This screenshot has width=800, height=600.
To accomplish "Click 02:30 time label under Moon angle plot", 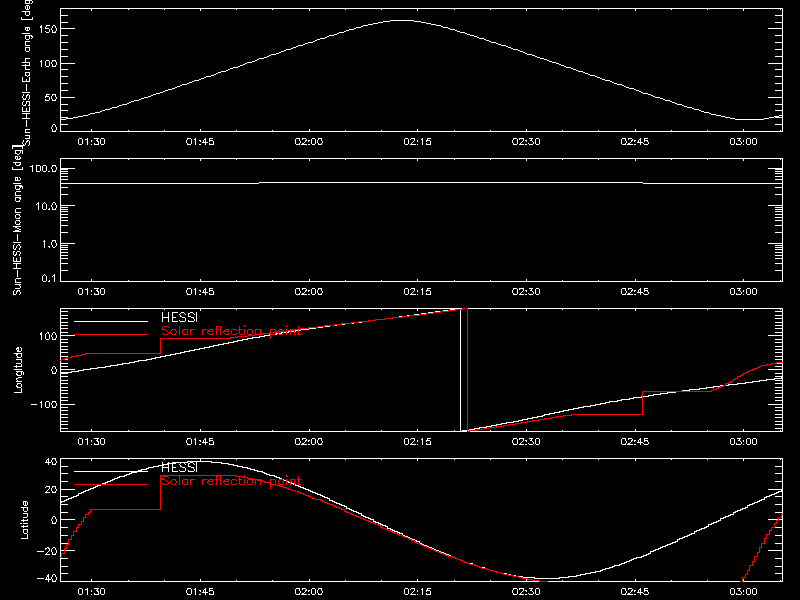I will click(526, 291).
